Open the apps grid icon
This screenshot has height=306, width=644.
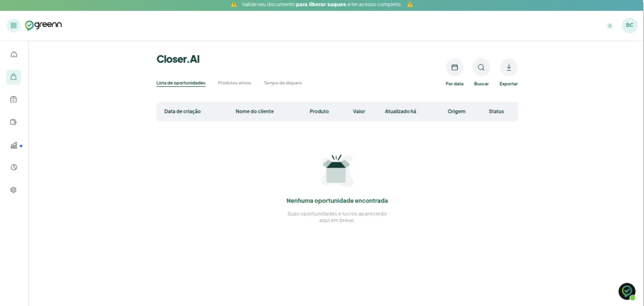click(14, 25)
